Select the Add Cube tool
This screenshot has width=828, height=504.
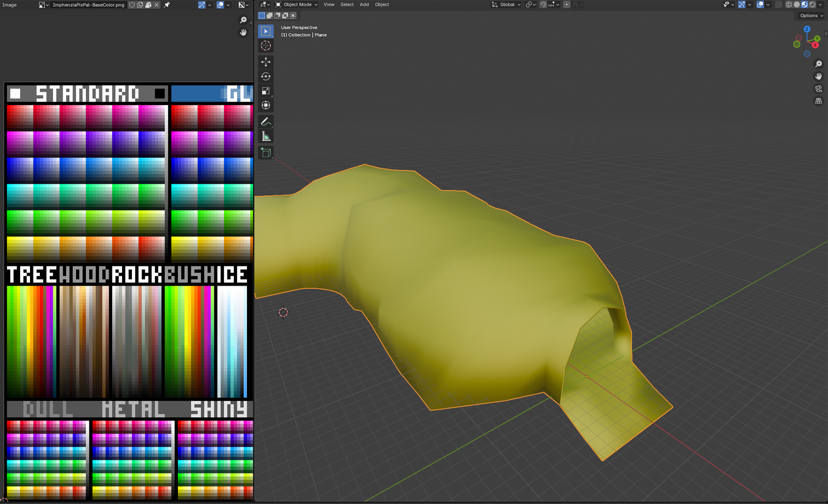pyautogui.click(x=265, y=153)
